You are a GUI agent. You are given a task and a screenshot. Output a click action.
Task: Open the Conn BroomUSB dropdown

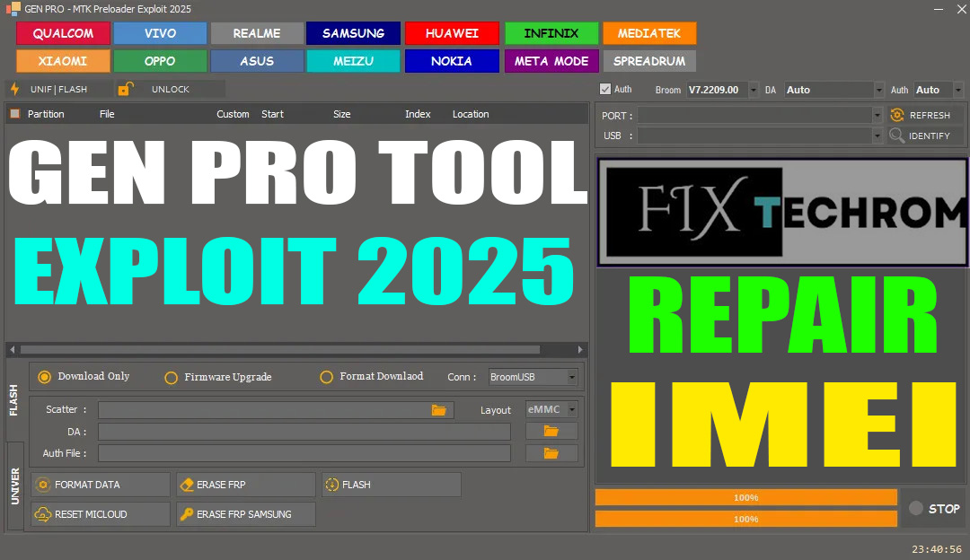click(x=572, y=377)
